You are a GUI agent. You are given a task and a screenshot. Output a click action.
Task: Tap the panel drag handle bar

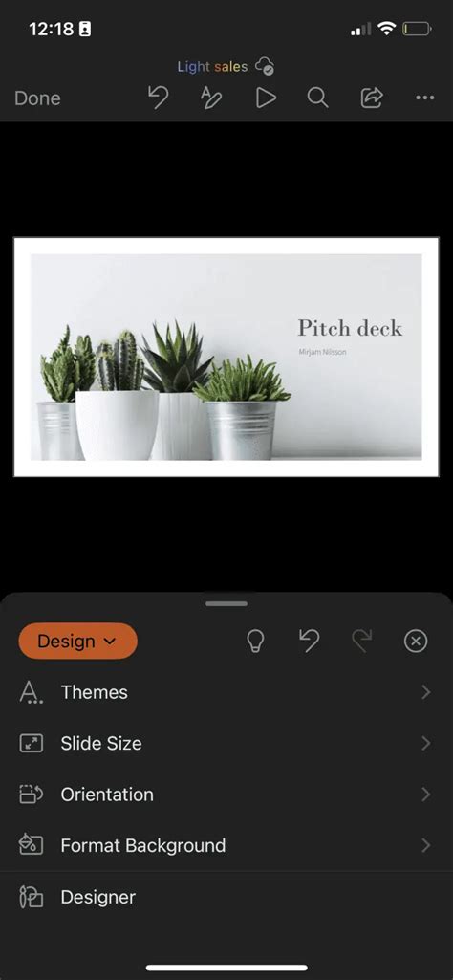tap(226, 603)
